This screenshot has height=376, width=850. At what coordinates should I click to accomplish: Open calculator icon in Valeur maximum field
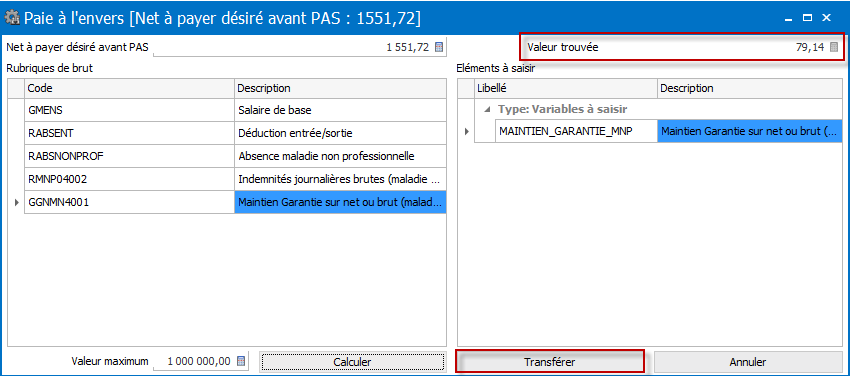click(242, 361)
